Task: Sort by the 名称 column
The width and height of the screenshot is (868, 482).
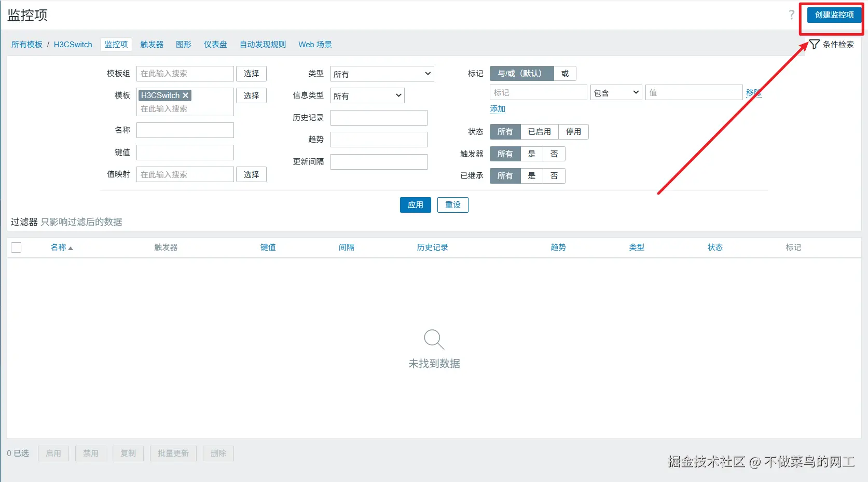Action: coord(58,247)
